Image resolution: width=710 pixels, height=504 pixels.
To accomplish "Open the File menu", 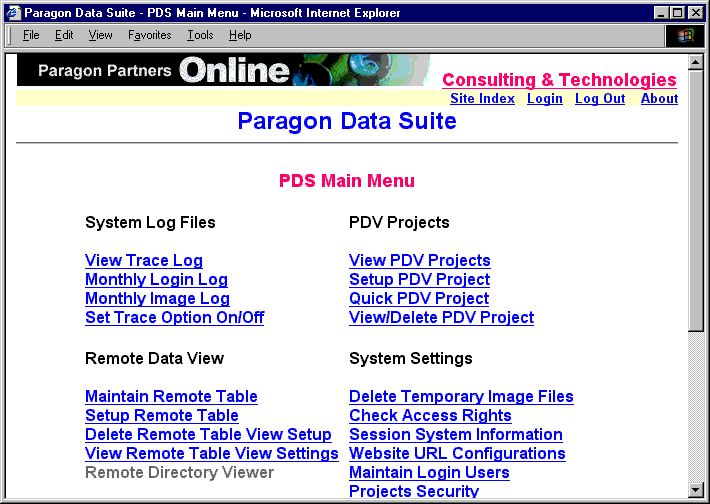I will point(31,35).
